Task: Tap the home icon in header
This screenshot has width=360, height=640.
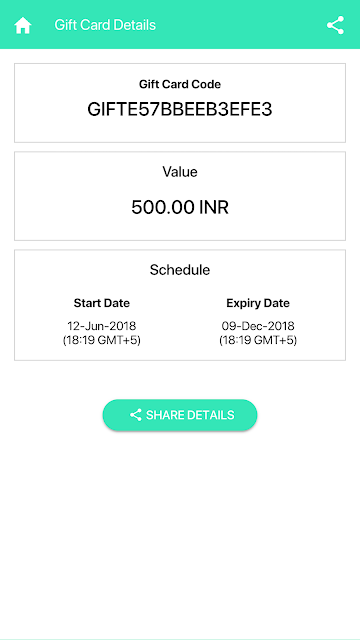Action: (23, 25)
